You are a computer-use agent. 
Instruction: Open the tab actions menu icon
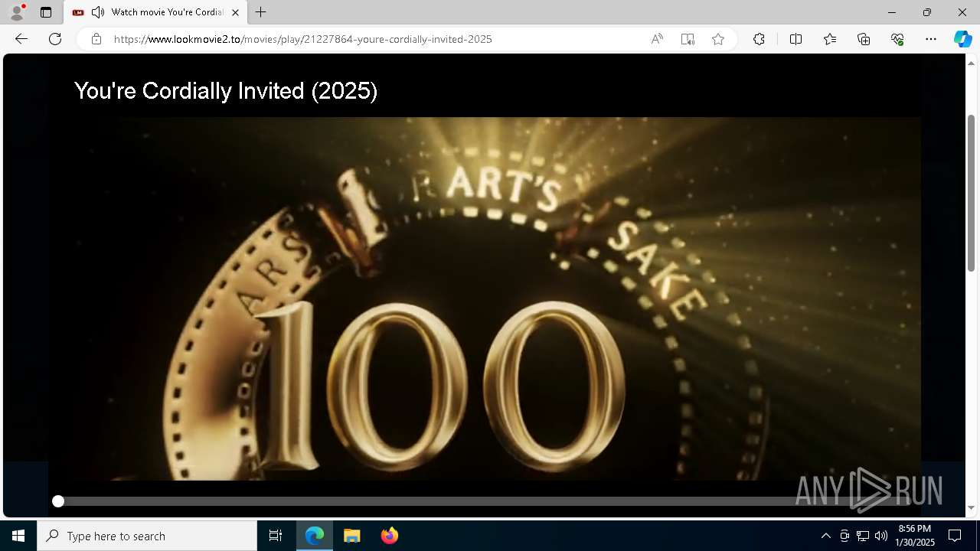(46, 12)
